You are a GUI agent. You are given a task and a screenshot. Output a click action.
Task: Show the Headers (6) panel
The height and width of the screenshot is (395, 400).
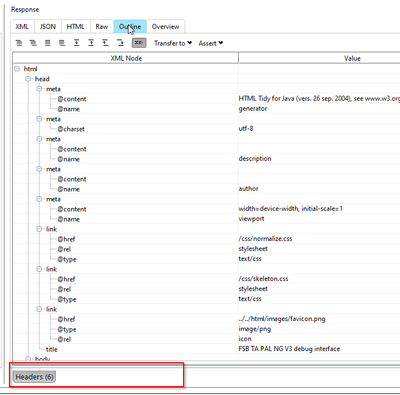pyautogui.click(x=34, y=377)
